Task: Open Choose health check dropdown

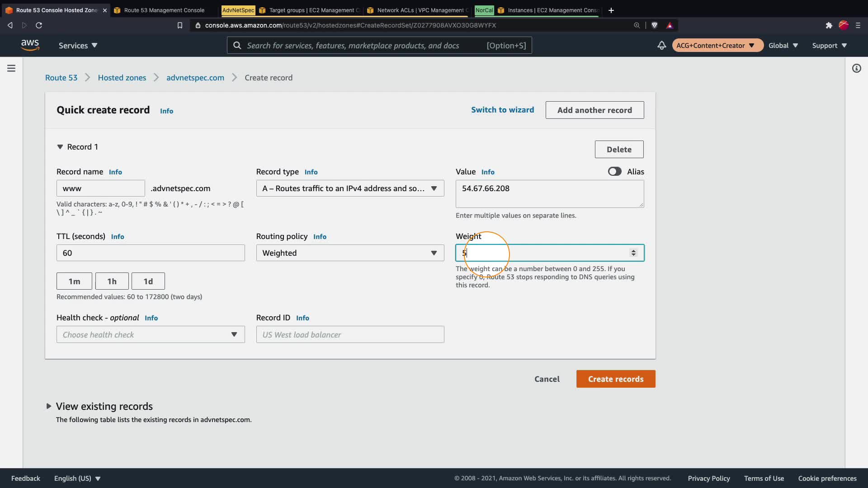Action: 151,335
